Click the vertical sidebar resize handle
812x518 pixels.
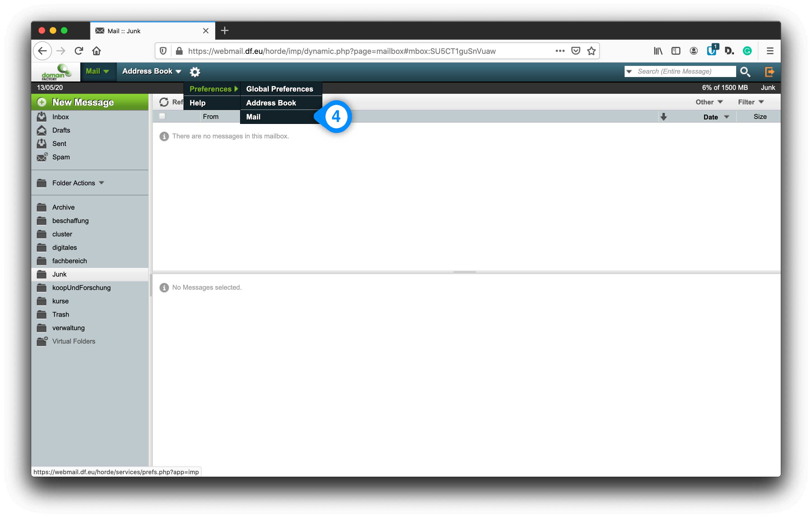(151, 285)
